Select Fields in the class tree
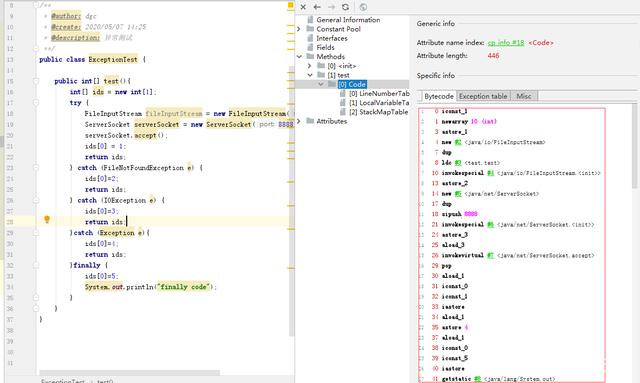This screenshot has height=383, width=640. pyautogui.click(x=325, y=47)
